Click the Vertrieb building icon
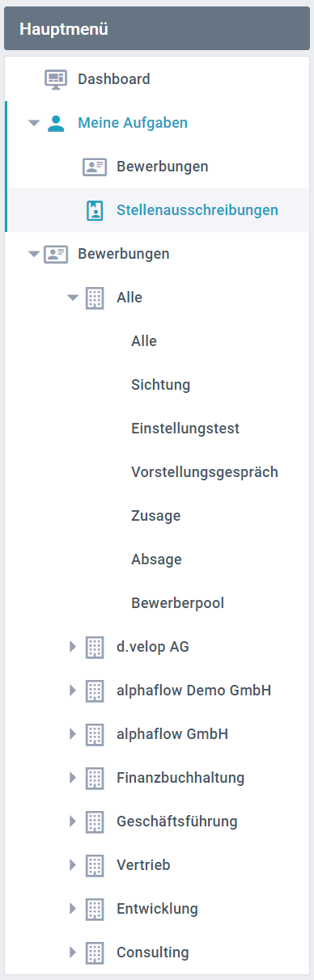This screenshot has height=980, width=314. click(95, 865)
